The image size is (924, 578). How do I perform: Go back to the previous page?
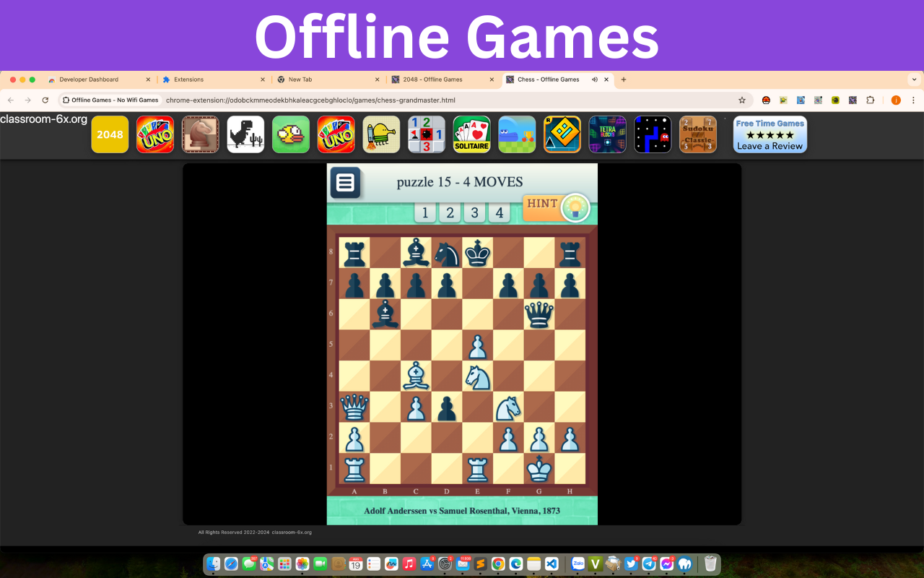point(10,100)
